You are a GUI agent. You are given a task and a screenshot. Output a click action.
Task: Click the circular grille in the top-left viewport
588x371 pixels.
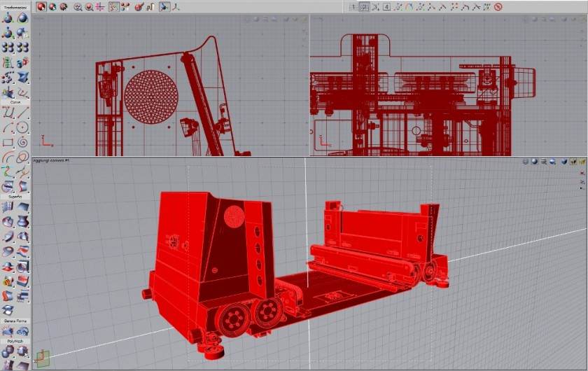coord(150,96)
